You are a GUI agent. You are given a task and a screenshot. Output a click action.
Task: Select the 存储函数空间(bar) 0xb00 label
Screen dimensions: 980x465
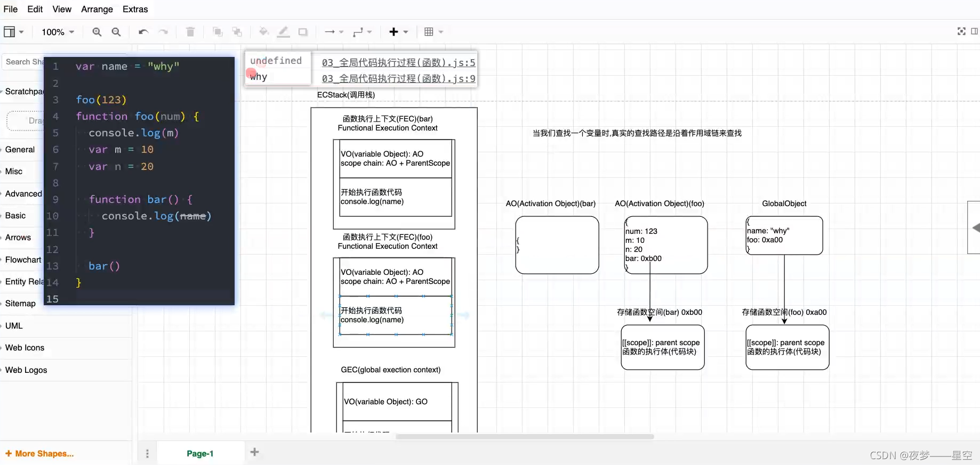pos(660,312)
